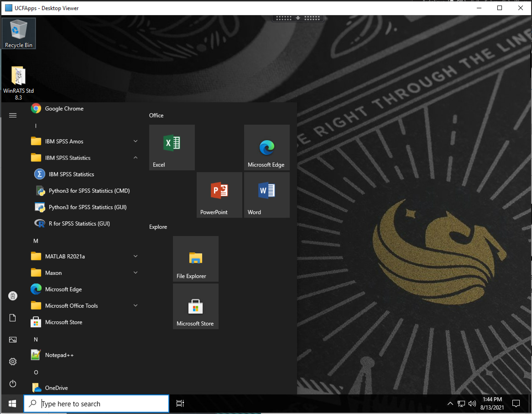Open the network icon in system tray

point(461,404)
